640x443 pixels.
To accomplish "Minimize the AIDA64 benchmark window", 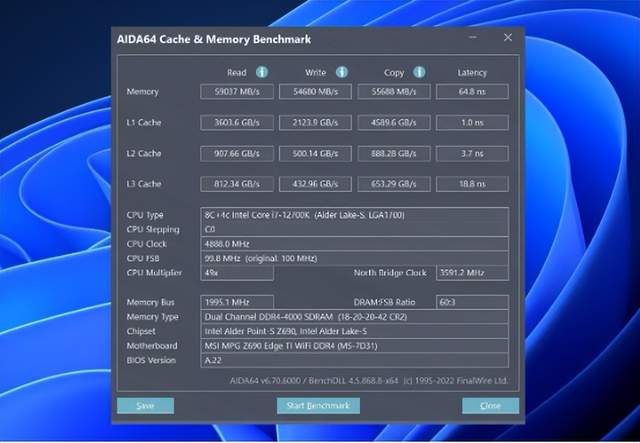I will 473,37.
